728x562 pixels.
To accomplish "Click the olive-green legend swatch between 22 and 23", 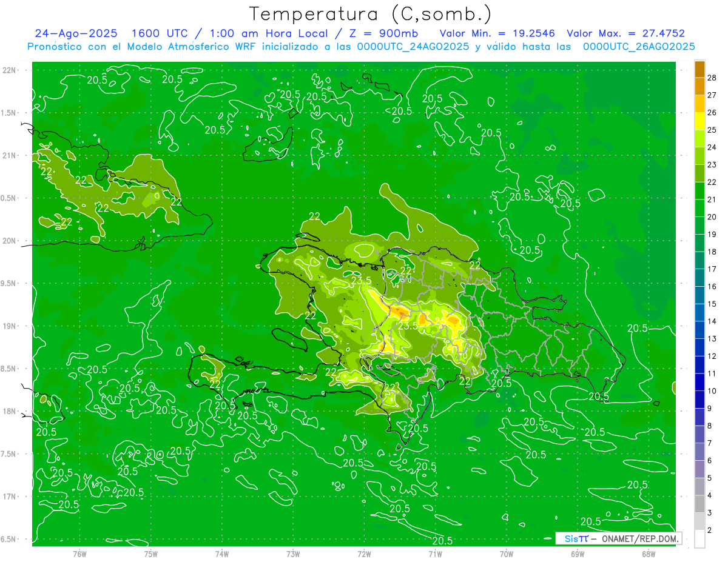I will 699,174.
